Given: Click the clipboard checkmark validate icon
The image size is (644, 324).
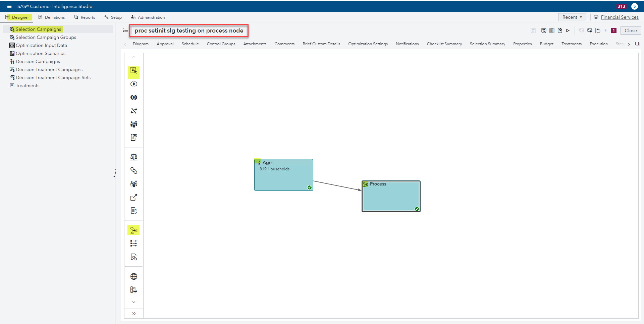Looking at the screenshot, I should tap(560, 31).
